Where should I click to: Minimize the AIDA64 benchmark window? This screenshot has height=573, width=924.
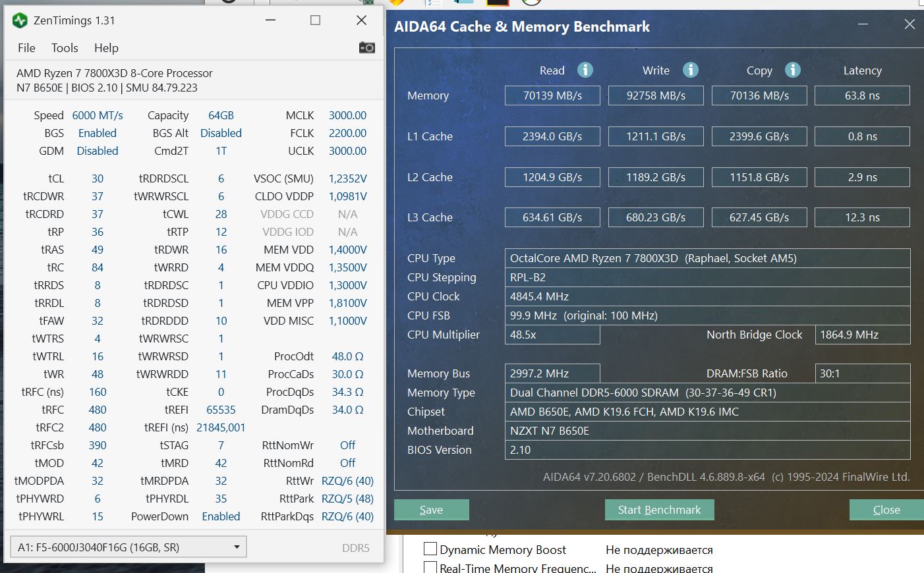click(863, 25)
